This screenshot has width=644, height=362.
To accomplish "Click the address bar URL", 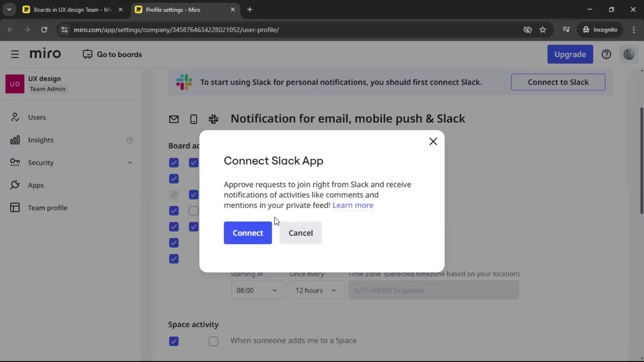I will (176, 29).
